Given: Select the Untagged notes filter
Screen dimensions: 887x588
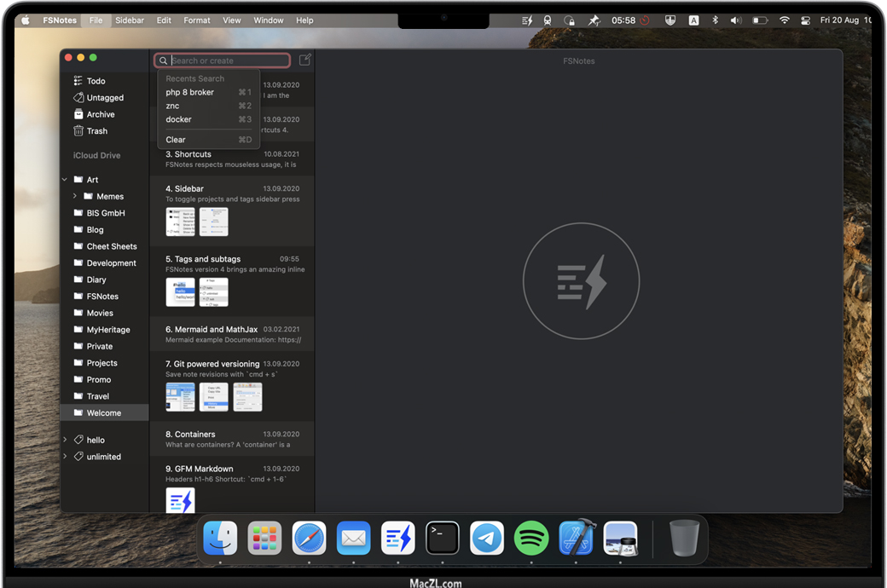Looking at the screenshot, I should click(104, 98).
